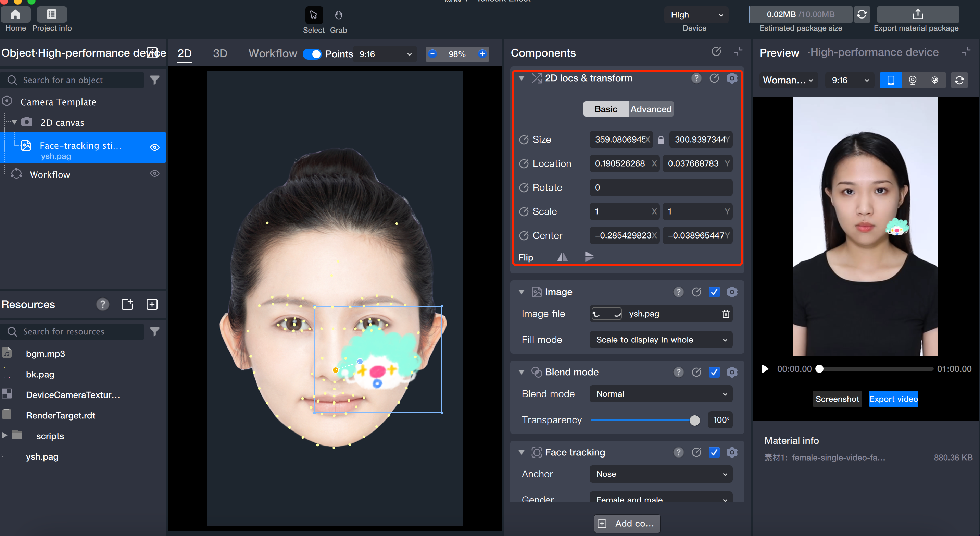Open the Anchor Nose dropdown

[661, 474]
